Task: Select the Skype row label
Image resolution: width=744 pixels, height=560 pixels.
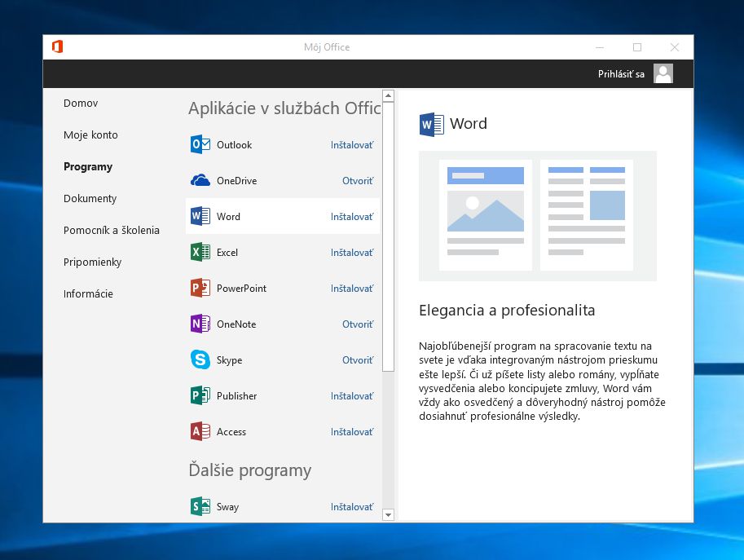Action: pyautogui.click(x=230, y=360)
